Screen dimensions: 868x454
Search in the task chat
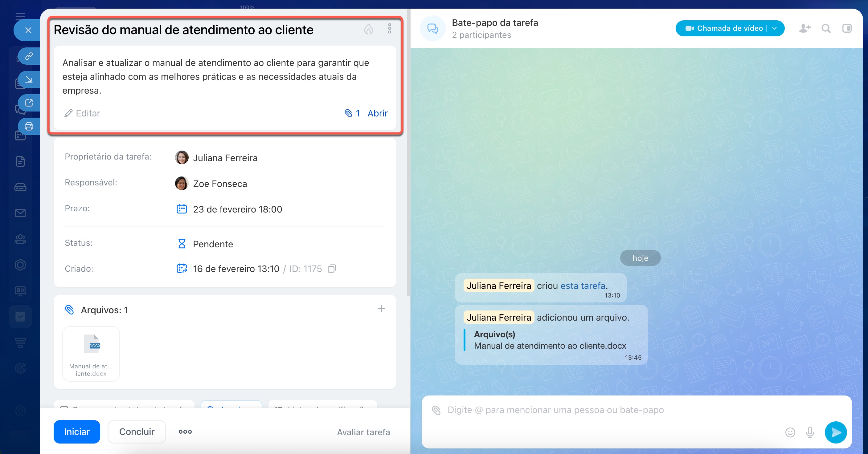pos(826,29)
